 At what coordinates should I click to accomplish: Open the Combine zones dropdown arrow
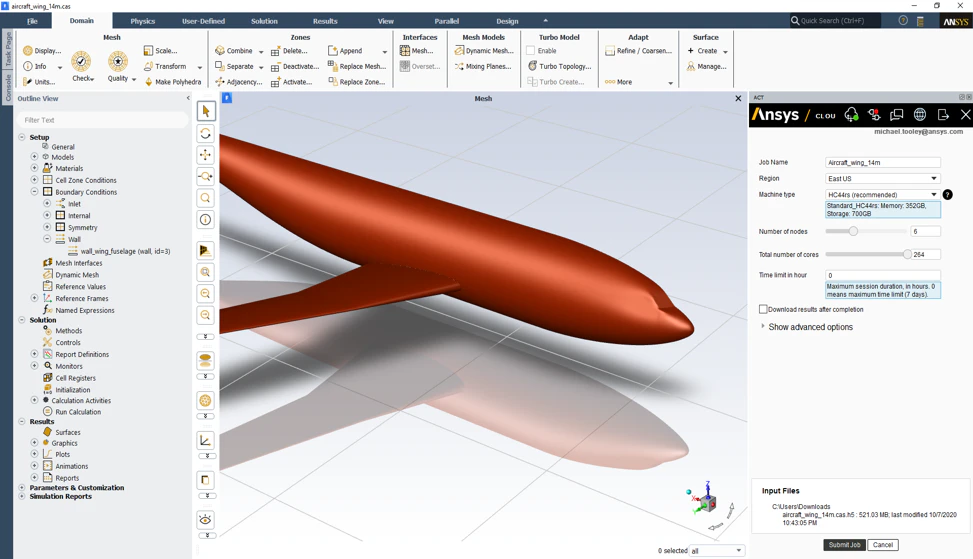(261, 51)
